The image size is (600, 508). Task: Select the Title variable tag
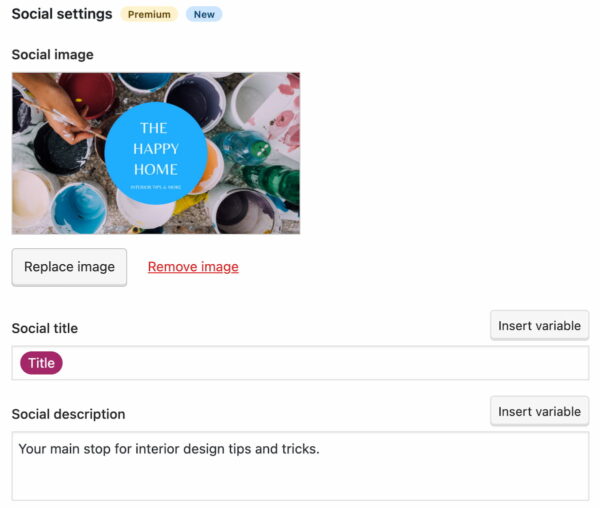click(x=41, y=363)
